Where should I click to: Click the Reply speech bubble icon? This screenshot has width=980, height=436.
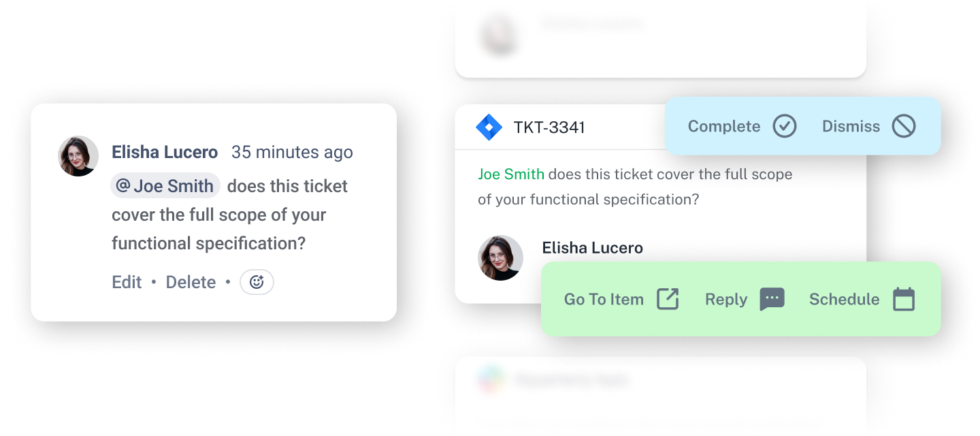pos(772,299)
